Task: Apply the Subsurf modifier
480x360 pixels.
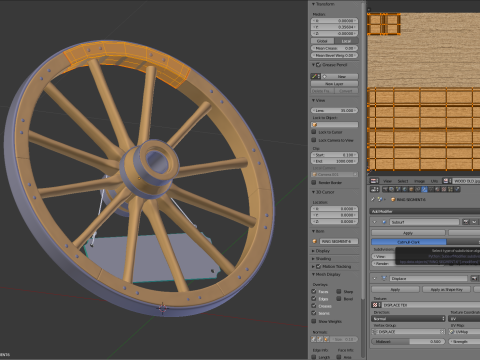Action: [x=408, y=233]
